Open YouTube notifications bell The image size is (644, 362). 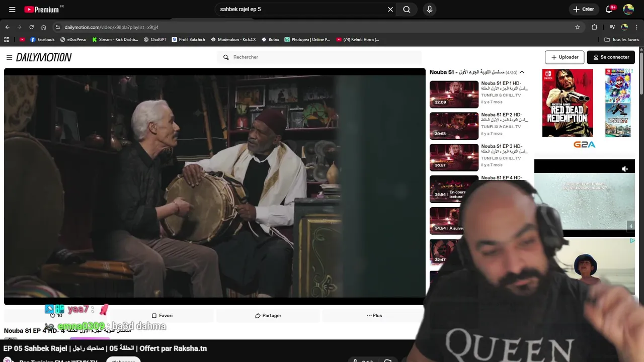[x=609, y=9]
